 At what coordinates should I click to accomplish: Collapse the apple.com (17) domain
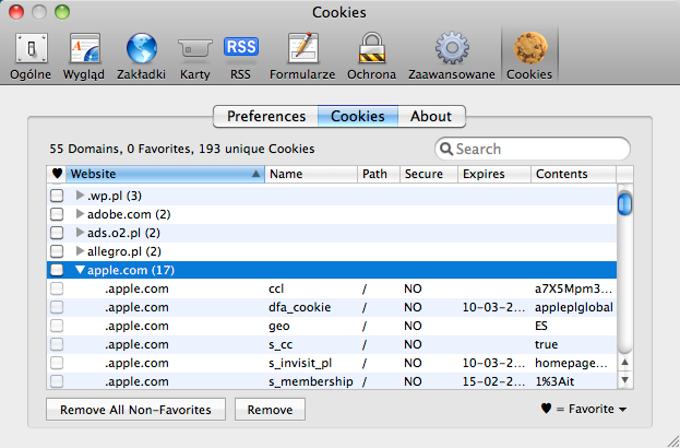pos(80,270)
